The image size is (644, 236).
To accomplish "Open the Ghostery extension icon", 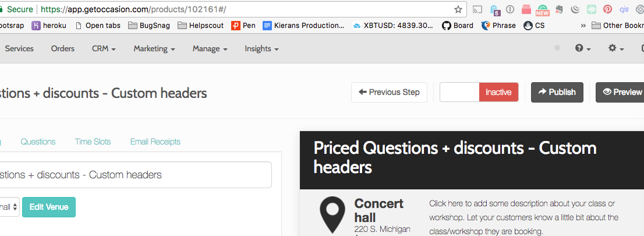I will pyautogui.click(x=494, y=9).
